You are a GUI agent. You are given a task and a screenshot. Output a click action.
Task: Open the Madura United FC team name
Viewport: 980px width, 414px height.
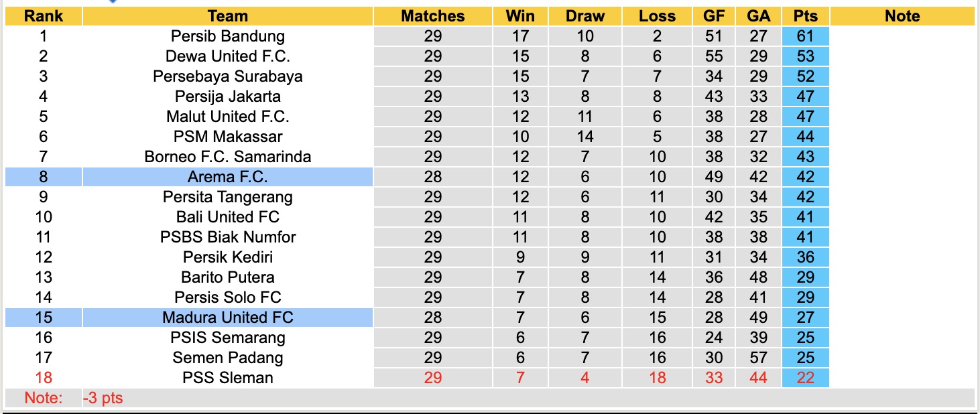228,318
